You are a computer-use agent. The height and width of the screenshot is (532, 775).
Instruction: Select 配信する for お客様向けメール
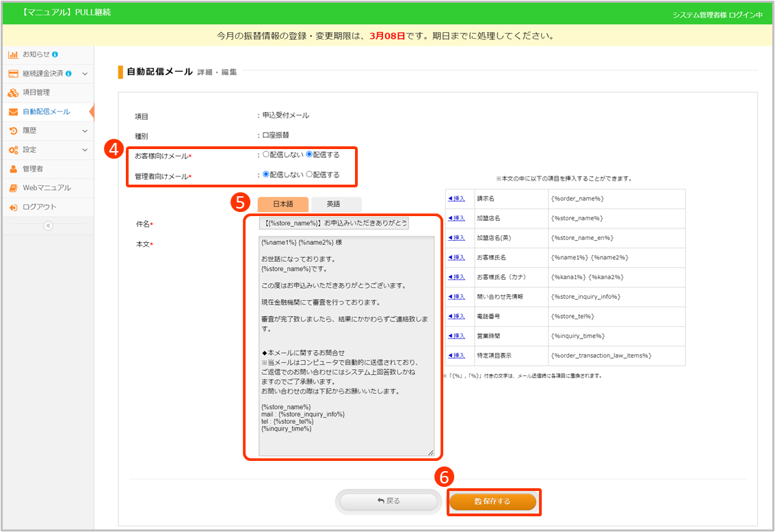click(309, 155)
